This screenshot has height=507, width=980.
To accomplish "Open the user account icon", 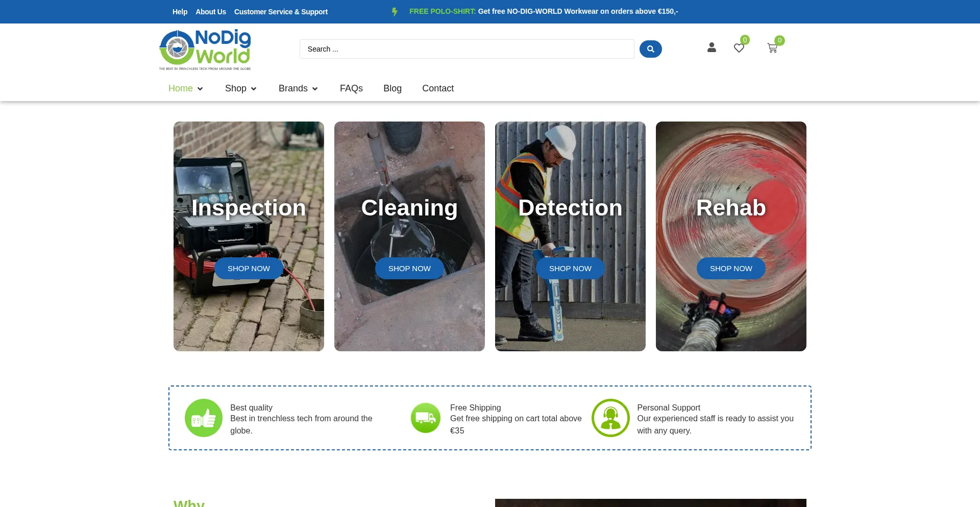I will pos(712,47).
